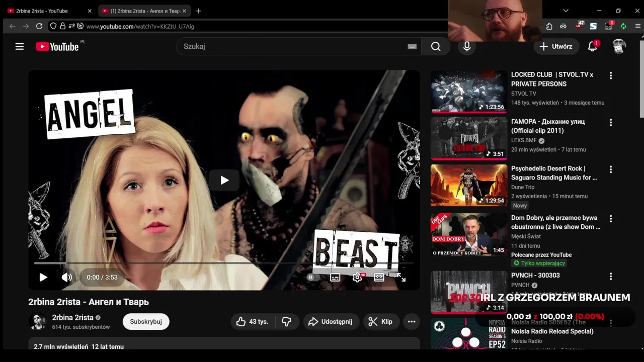Close the first 2rbina 2rista tab
644x362 pixels.
[x=90, y=11]
